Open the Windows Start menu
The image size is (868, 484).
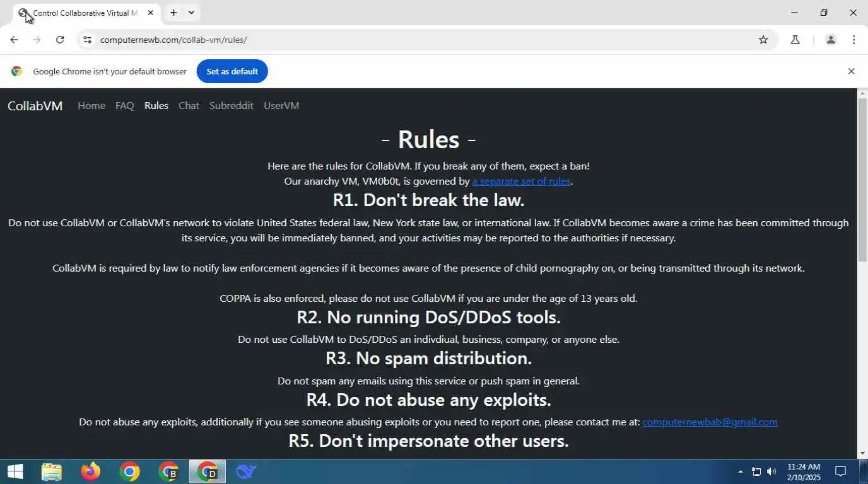pyautogui.click(x=15, y=471)
